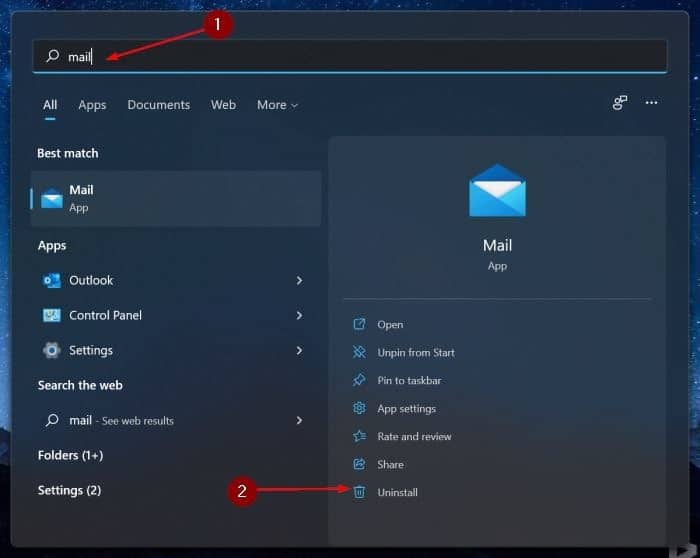The width and height of the screenshot is (700, 558).
Task: Click the App settings gear icon
Action: pyautogui.click(x=359, y=408)
